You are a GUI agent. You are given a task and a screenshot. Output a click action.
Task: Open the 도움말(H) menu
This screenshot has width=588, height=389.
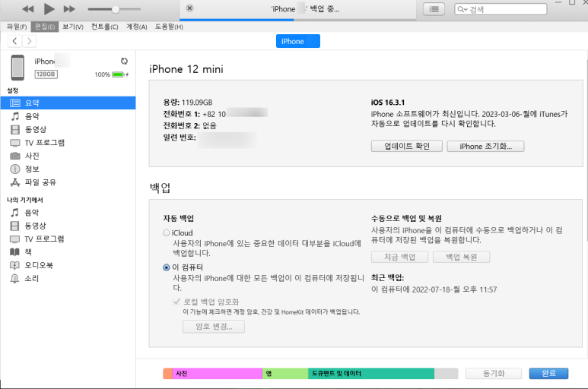click(x=169, y=27)
